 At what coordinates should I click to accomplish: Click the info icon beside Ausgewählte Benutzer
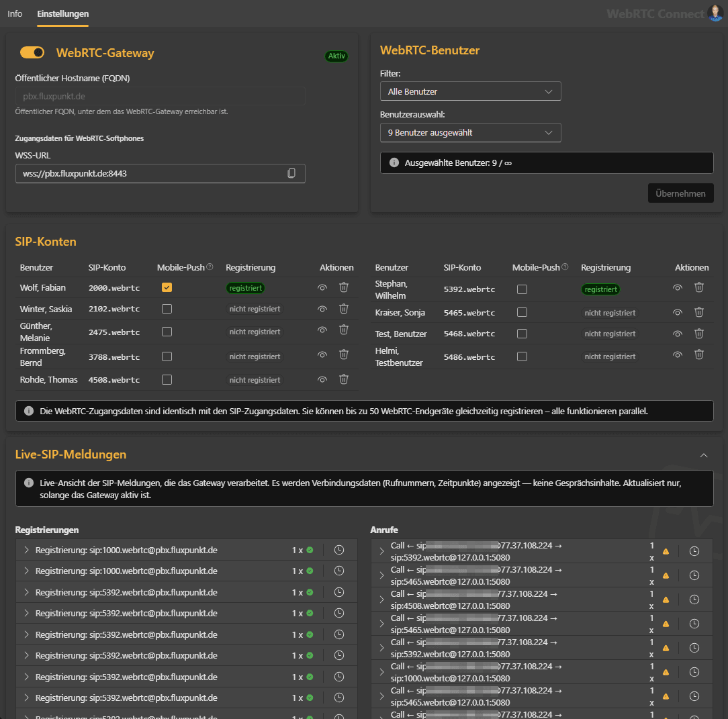[x=394, y=162]
